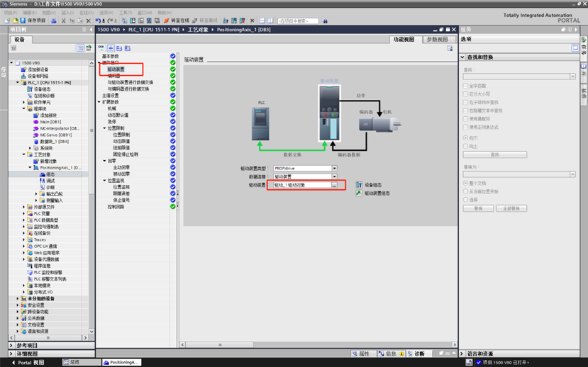The image size is (588, 367).
Task: Click the Overview (总览) taskbar button
Action: click(x=82, y=362)
